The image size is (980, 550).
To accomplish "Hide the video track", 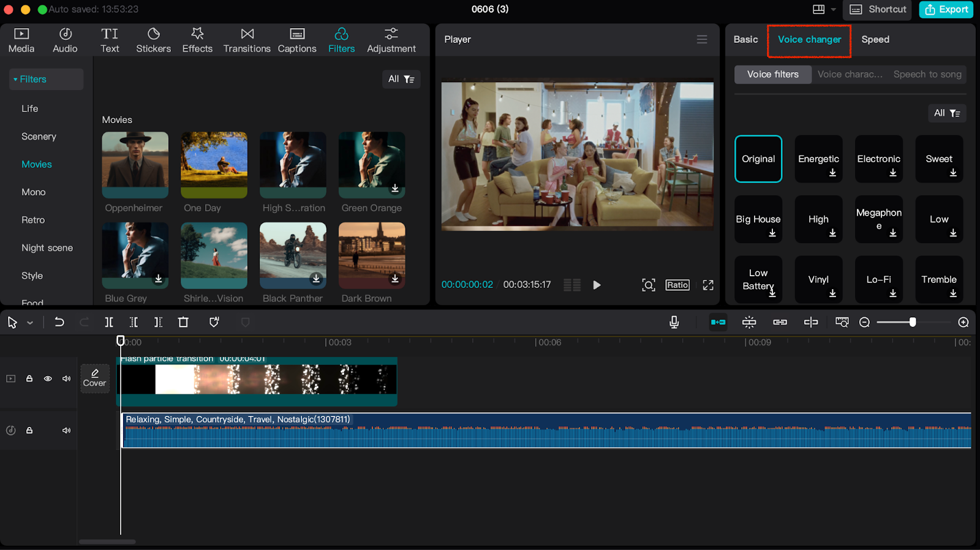I will [48, 379].
